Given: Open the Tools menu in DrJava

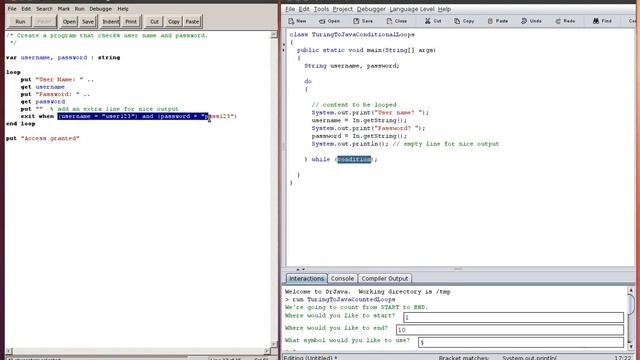Looking at the screenshot, I should click(321, 9).
